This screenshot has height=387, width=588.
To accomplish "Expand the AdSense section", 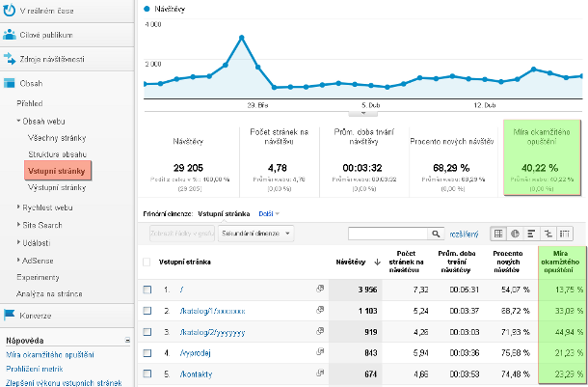I will click(18, 260).
